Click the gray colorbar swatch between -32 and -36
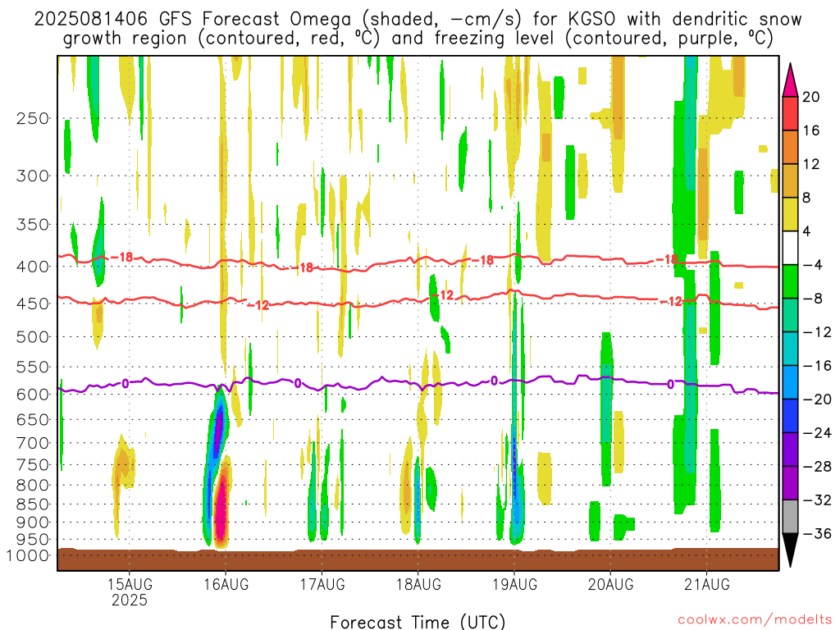This screenshot has height=630, width=840. (x=790, y=517)
